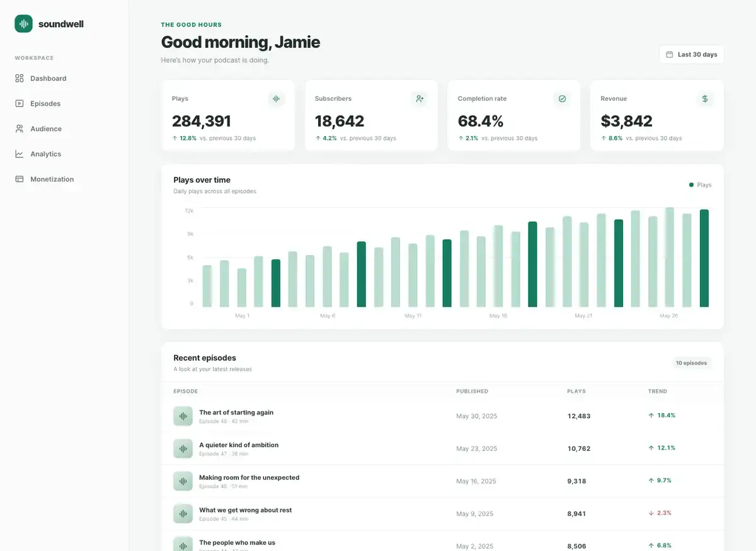756x551 pixels.
Task: Click the add-user icon on Subscribers card
Action: pyautogui.click(x=419, y=99)
